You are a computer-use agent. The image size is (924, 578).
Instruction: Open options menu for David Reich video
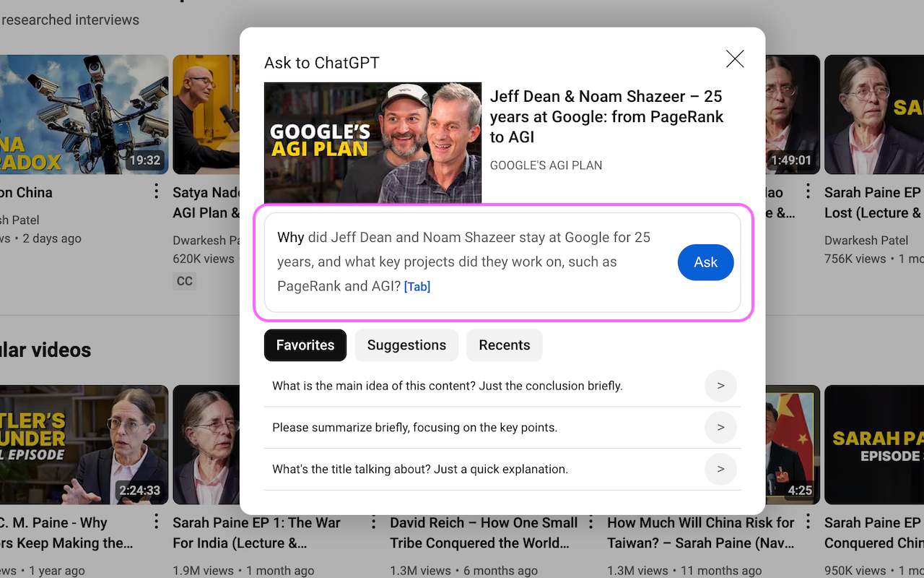(592, 520)
